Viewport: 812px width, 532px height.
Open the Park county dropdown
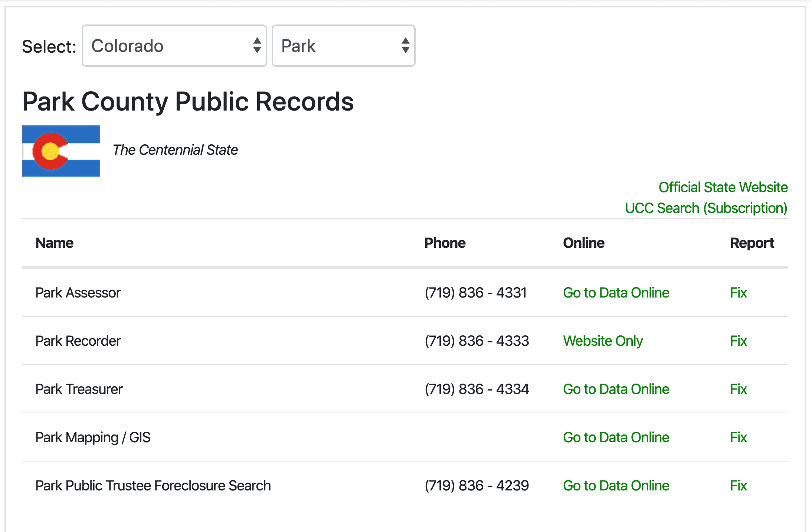(x=343, y=46)
